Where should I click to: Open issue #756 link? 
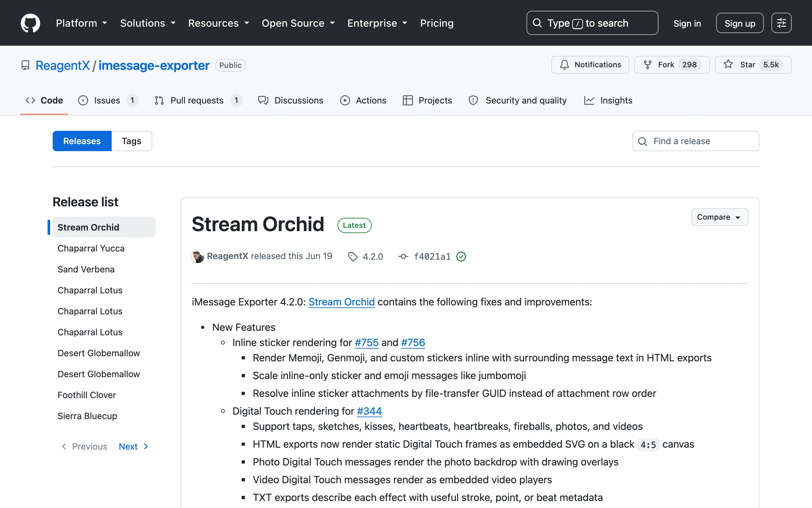click(413, 342)
